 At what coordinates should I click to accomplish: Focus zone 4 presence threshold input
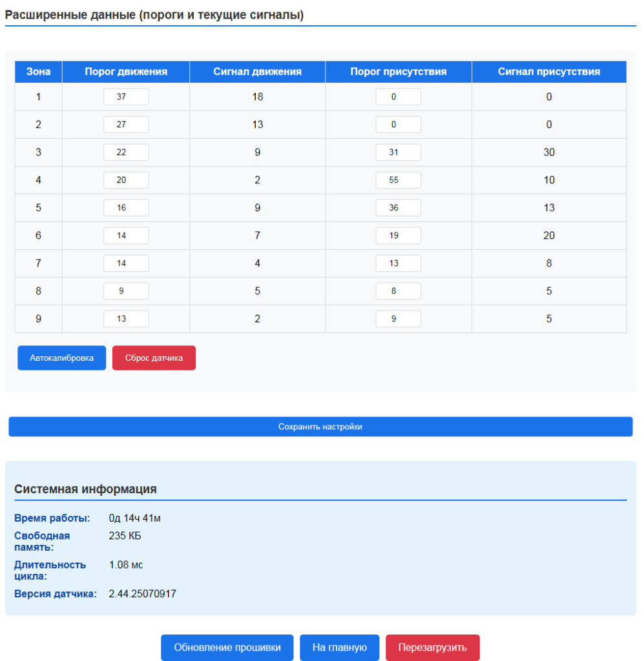click(398, 180)
